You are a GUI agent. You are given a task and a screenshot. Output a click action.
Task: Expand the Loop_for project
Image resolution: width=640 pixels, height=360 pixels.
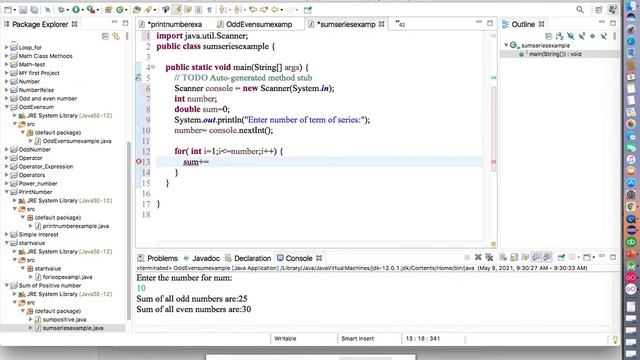(7, 47)
